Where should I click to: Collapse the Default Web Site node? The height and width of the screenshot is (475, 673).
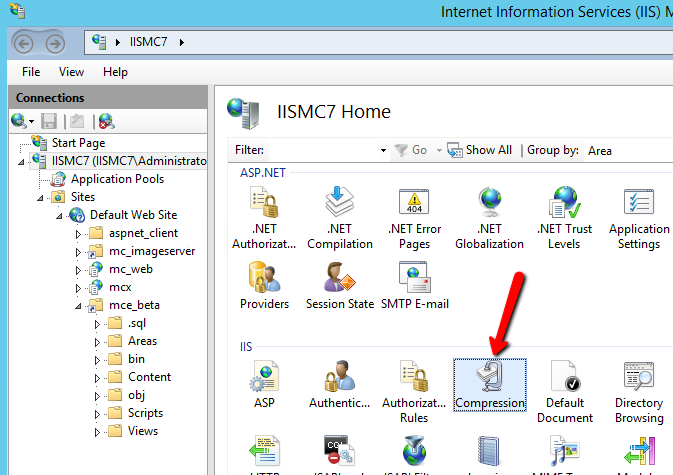[59, 216]
